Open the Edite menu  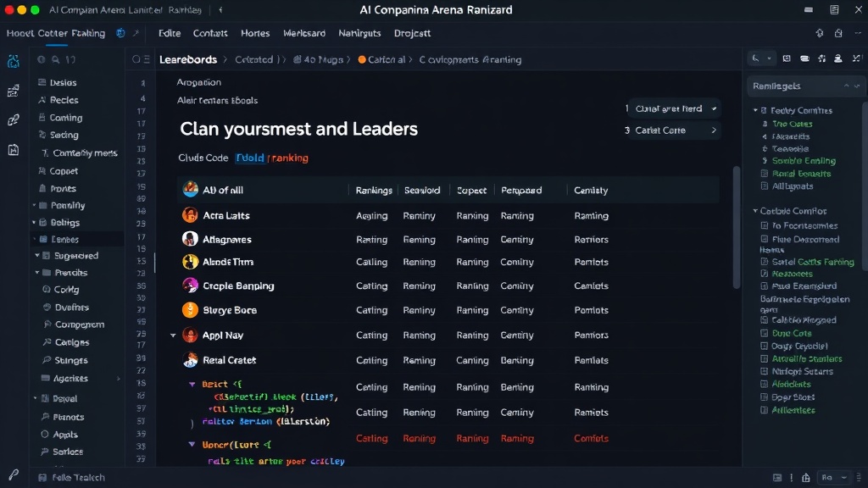tap(170, 33)
